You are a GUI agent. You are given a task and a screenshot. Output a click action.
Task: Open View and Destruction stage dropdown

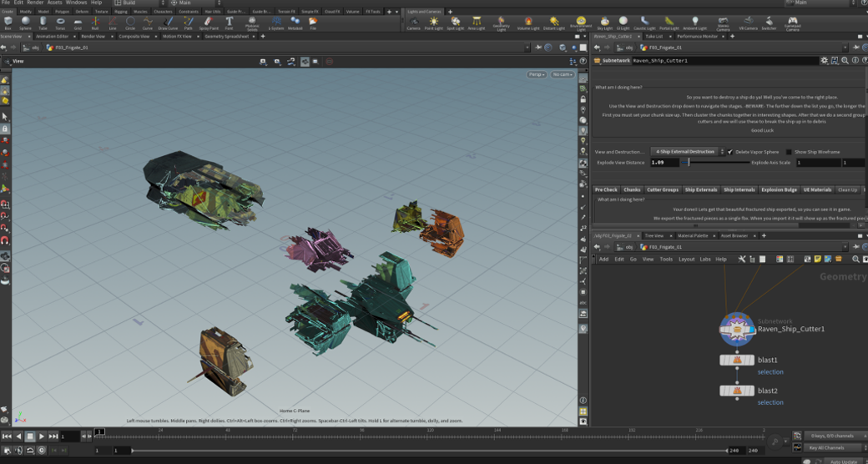(x=688, y=152)
